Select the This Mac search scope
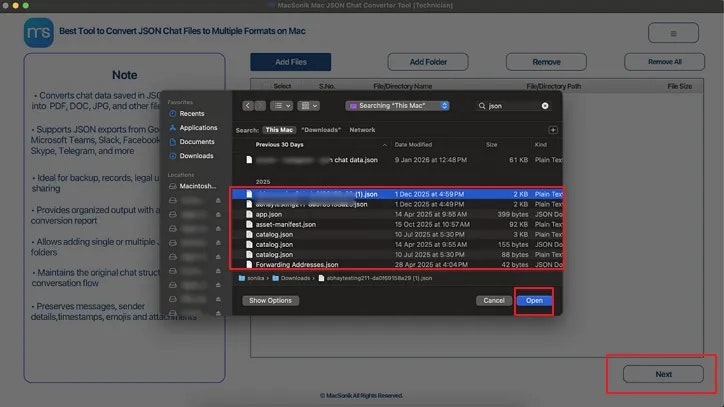Viewport: 724px width, 407px height. point(279,130)
